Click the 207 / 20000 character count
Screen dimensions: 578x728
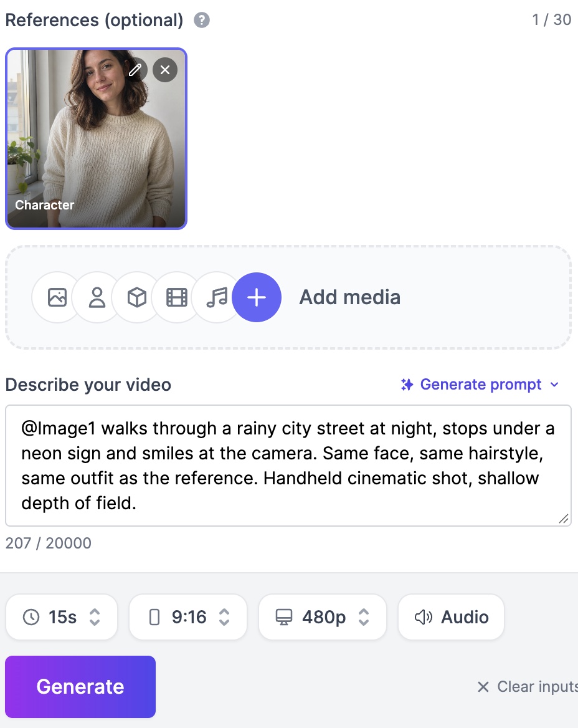(48, 544)
